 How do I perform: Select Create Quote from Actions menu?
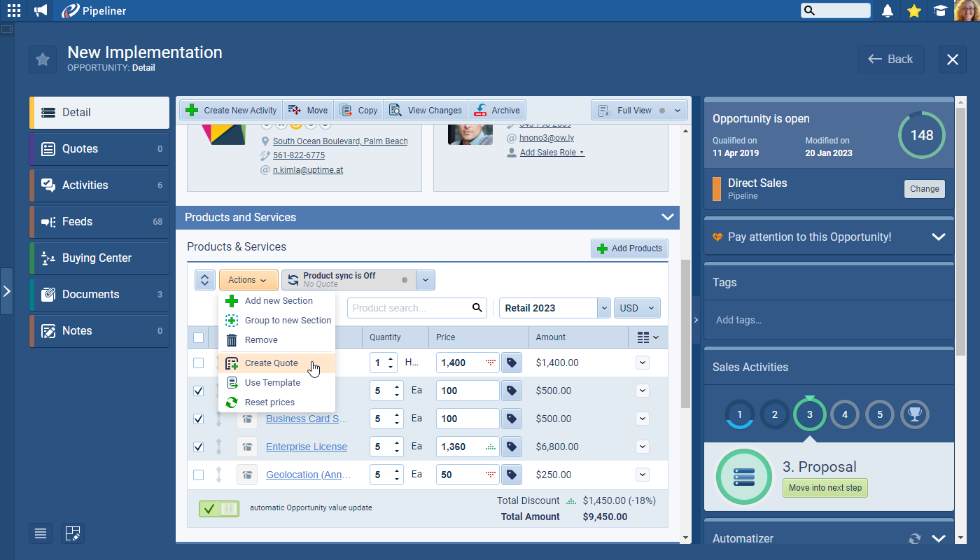[x=272, y=363]
